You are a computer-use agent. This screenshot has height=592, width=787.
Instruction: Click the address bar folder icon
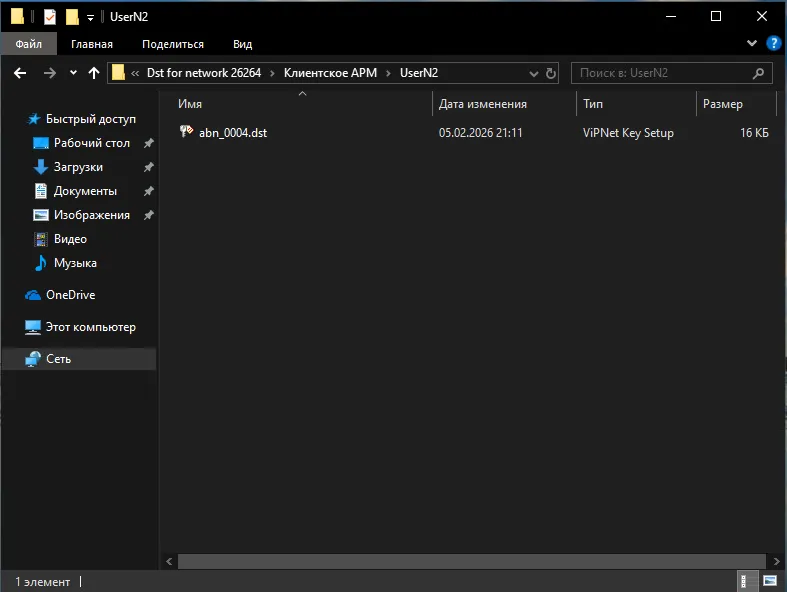pos(118,73)
